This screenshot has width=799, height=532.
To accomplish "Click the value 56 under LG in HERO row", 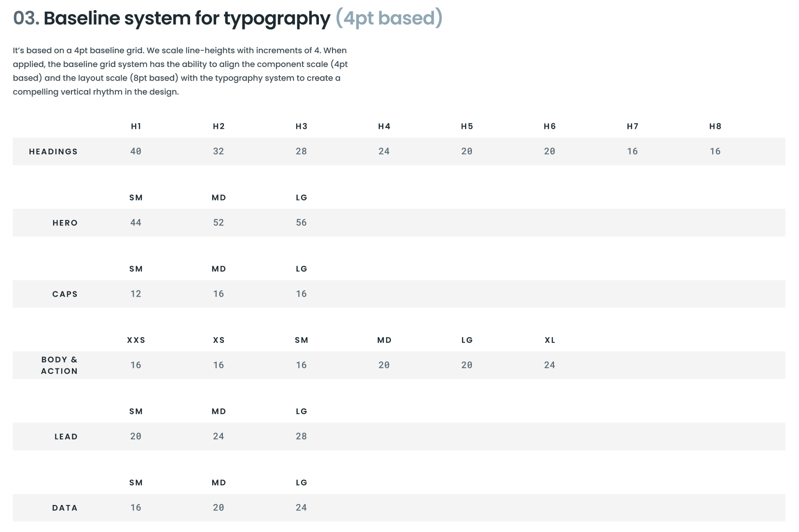I will click(x=301, y=222).
